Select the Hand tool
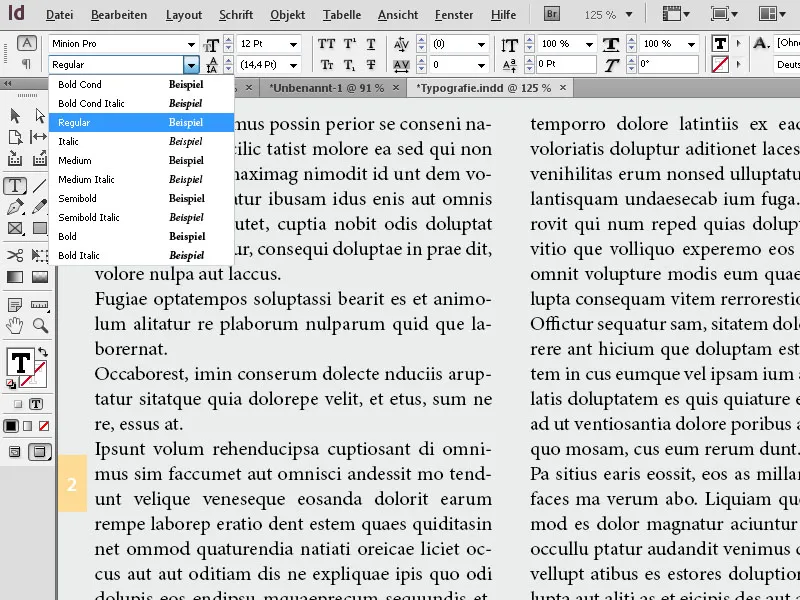Screen dimensions: 800x600 (14, 326)
